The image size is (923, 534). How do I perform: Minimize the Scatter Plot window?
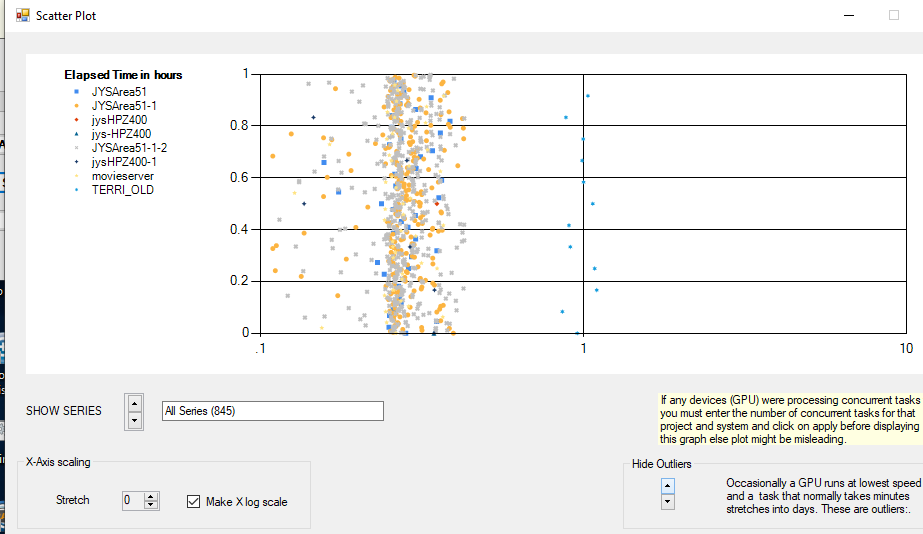pyautogui.click(x=849, y=15)
